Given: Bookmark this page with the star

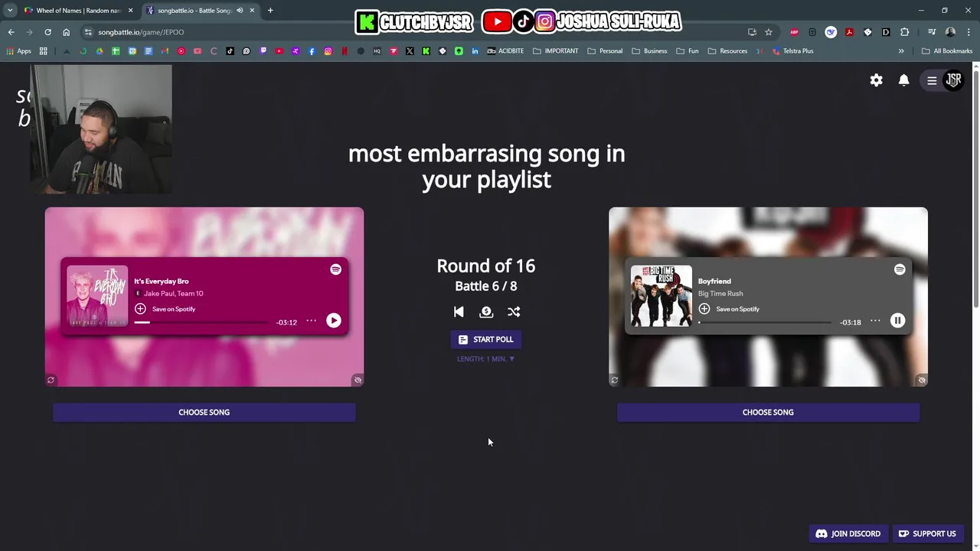Looking at the screenshot, I should point(768,32).
